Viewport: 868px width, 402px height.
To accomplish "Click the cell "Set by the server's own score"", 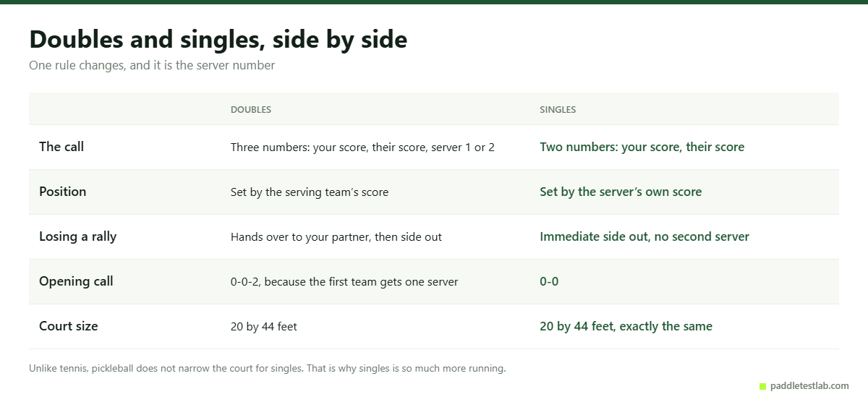I will coord(621,192).
